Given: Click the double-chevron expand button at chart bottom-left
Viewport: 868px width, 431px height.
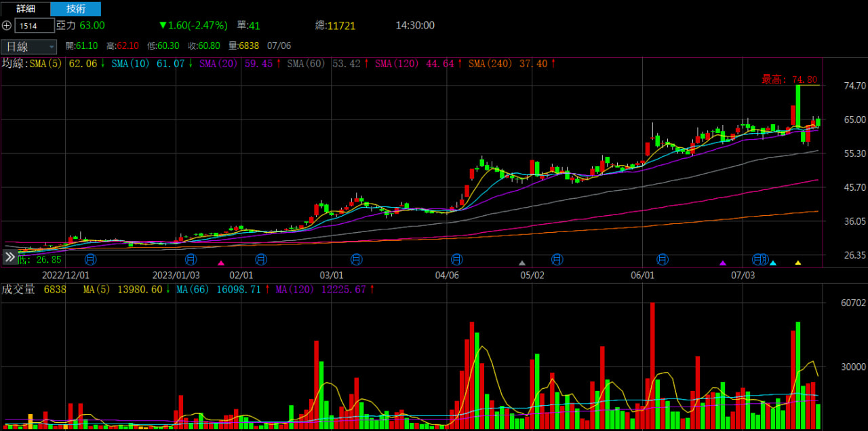Looking at the screenshot, I should (x=9, y=257).
